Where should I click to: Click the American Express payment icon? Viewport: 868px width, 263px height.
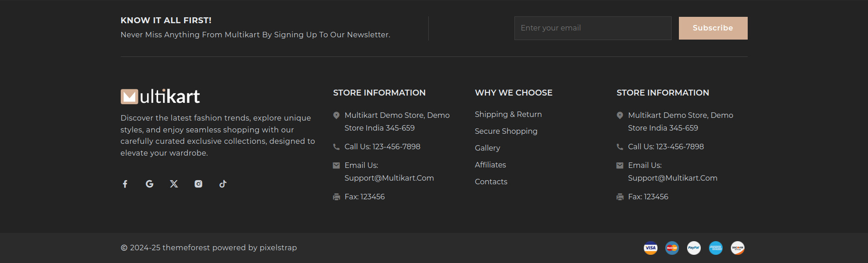[x=716, y=248]
